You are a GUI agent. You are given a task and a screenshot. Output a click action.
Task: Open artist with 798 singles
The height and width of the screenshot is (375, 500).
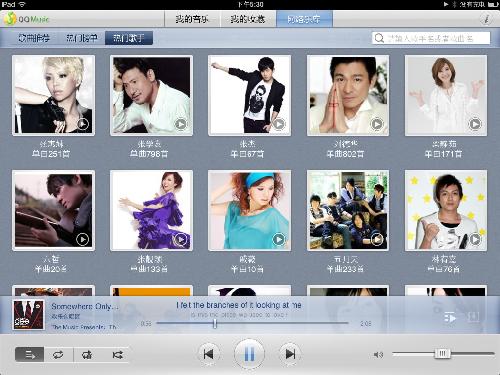pyautogui.click(x=151, y=95)
